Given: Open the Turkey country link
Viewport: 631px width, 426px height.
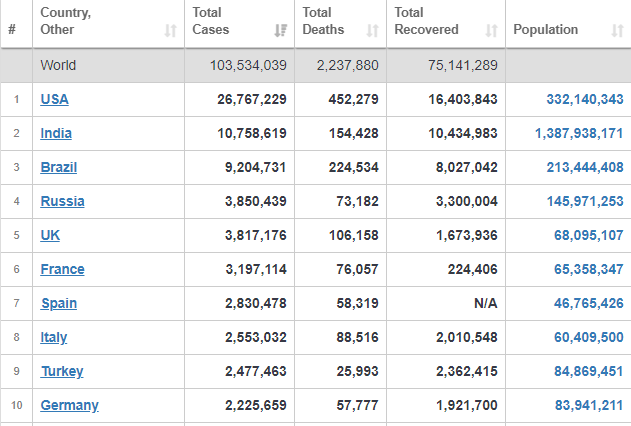Looking at the screenshot, I should tap(62, 371).
